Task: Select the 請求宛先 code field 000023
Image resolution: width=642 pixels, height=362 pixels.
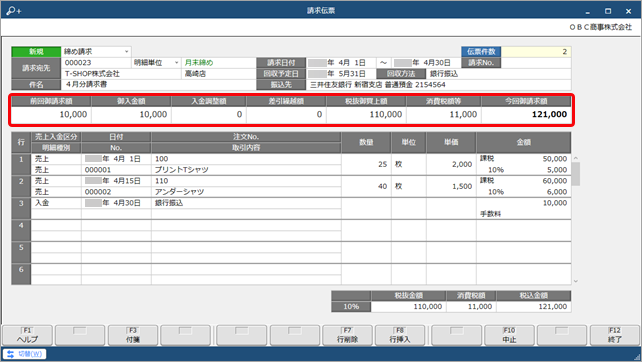Action: [97, 63]
